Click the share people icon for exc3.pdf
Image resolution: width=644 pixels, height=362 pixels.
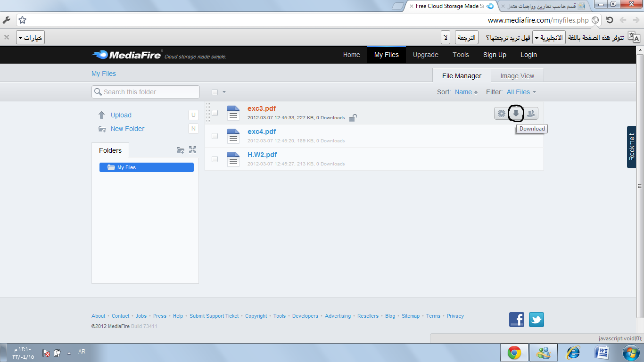tap(531, 113)
